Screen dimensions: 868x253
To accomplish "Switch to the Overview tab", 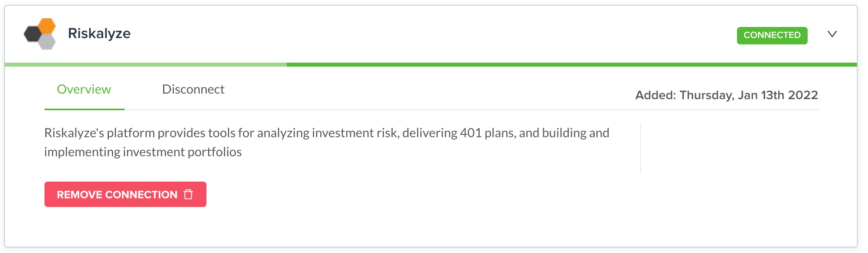I will 84,89.
